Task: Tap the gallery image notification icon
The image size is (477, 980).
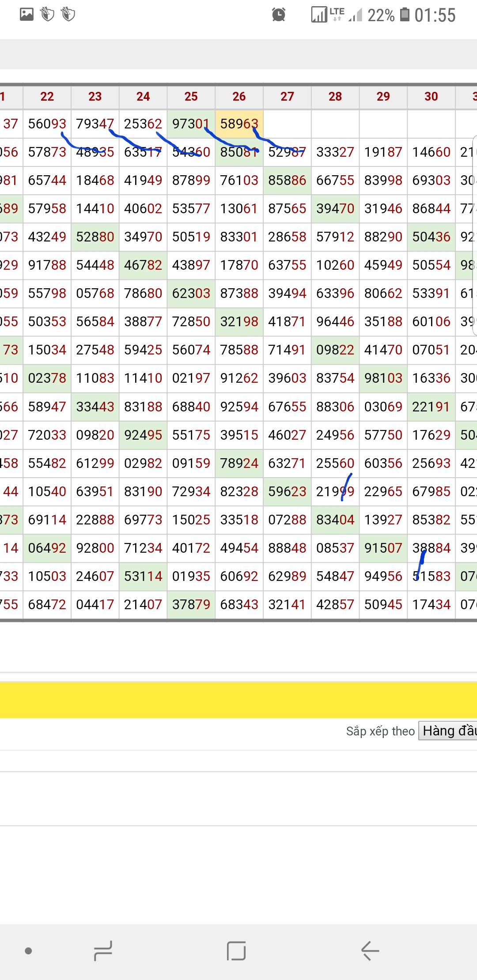Action: click(26, 15)
